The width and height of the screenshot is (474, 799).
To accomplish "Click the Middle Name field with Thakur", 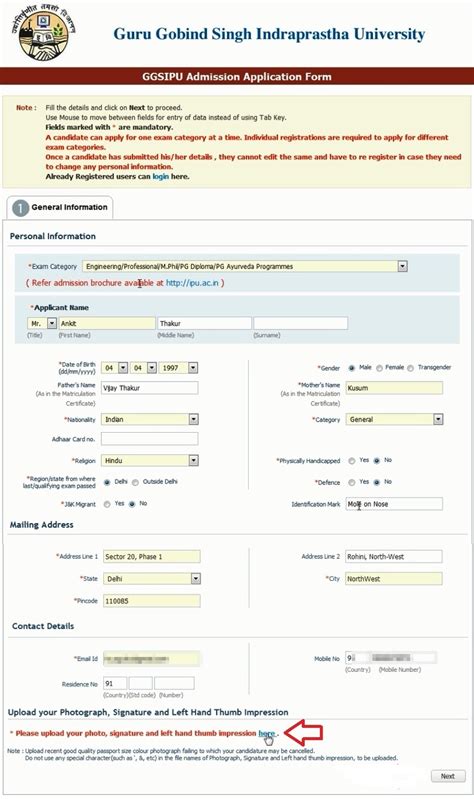I will coord(204,323).
